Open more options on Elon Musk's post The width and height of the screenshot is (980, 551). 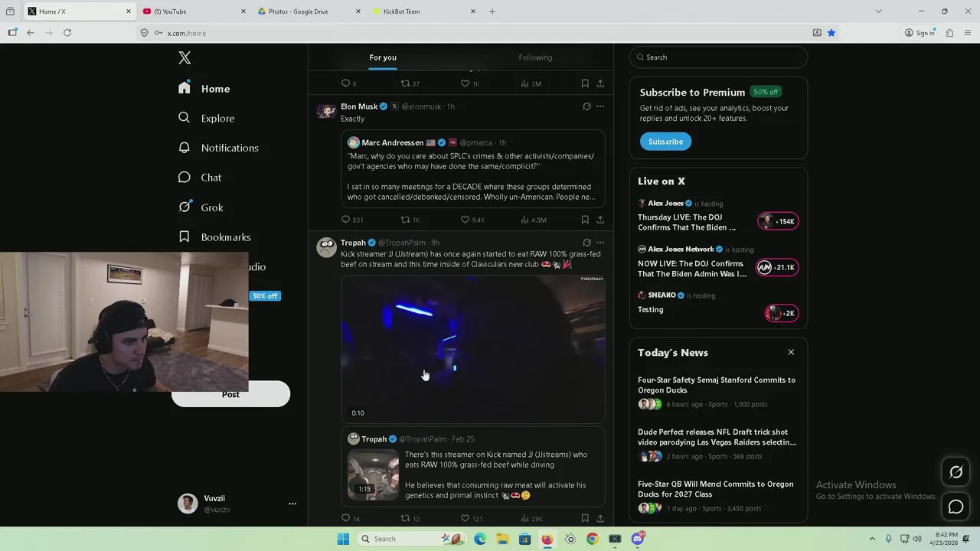click(x=600, y=106)
